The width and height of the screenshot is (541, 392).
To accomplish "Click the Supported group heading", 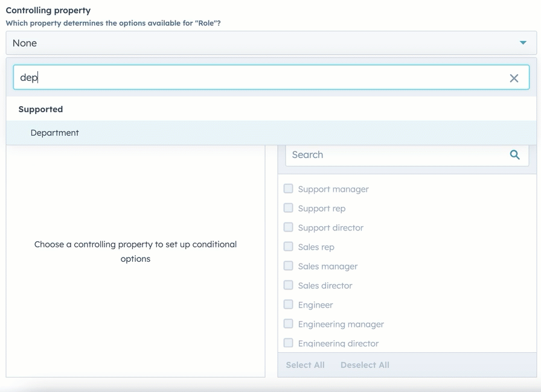I will point(40,109).
